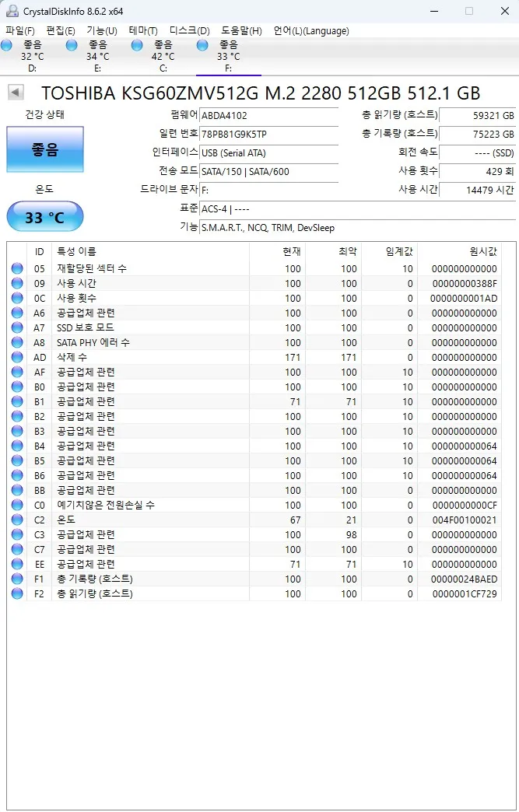The image size is (519, 812).
Task: Click status orb for attribute 09
Action: [17, 283]
